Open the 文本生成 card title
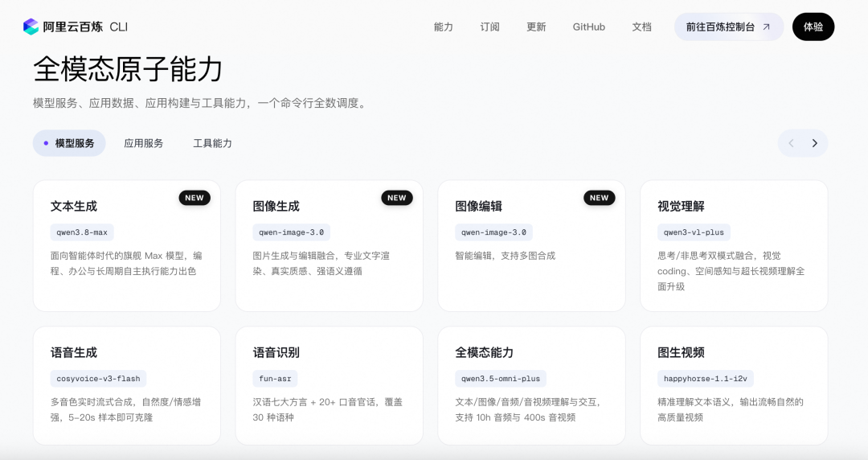868x460 pixels. click(x=74, y=206)
